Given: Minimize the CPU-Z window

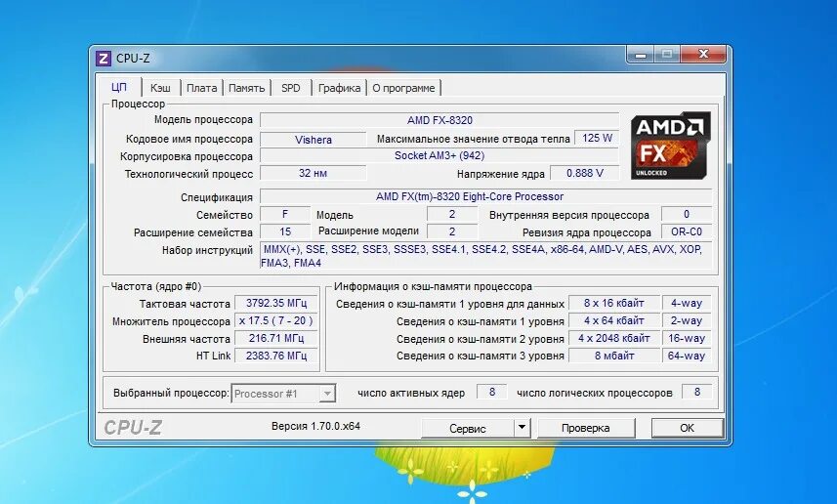Looking at the screenshot, I should click(642, 55).
